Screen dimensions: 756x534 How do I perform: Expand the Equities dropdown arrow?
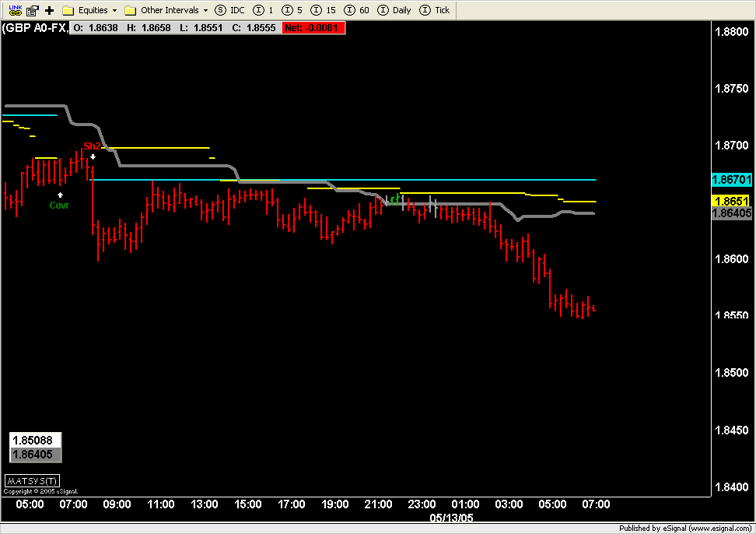click(x=115, y=11)
